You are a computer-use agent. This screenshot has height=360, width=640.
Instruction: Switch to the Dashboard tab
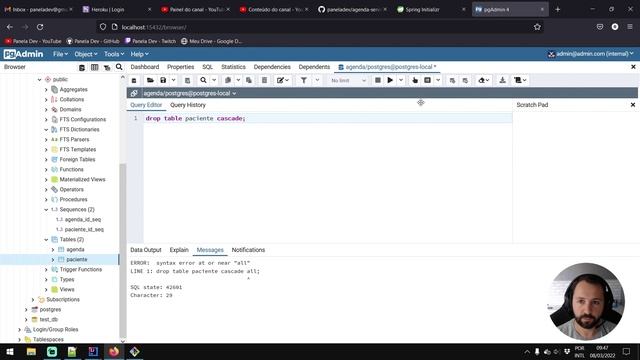tap(144, 67)
